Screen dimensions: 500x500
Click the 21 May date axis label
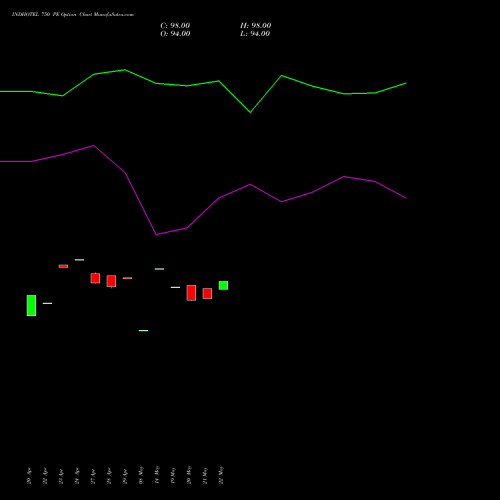(205, 475)
